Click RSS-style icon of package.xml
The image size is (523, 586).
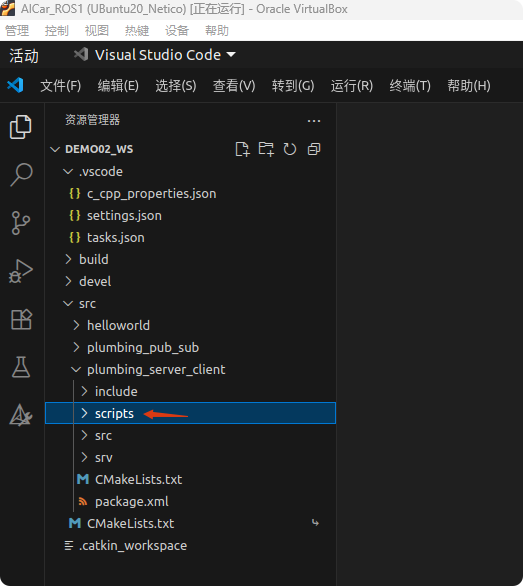pos(83,502)
